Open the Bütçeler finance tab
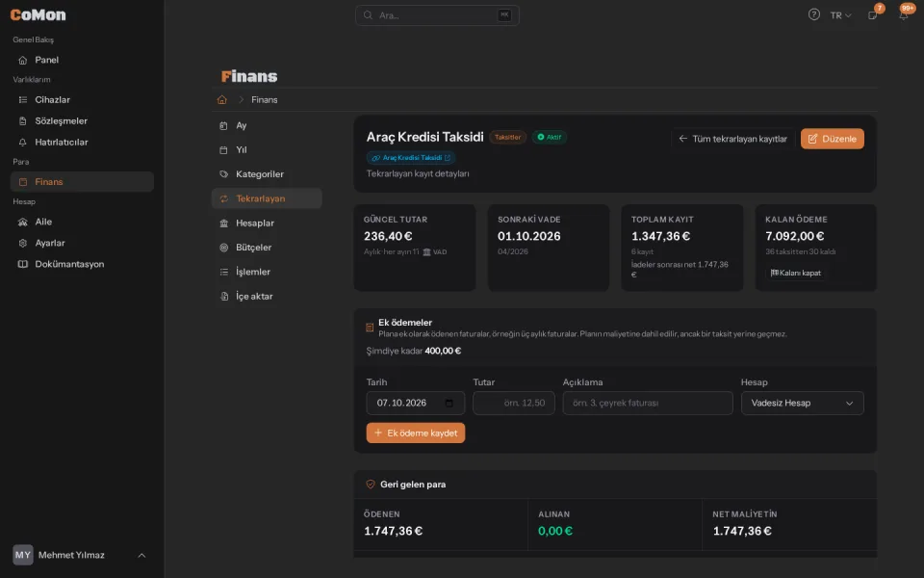The height and width of the screenshot is (578, 924). (x=267, y=248)
